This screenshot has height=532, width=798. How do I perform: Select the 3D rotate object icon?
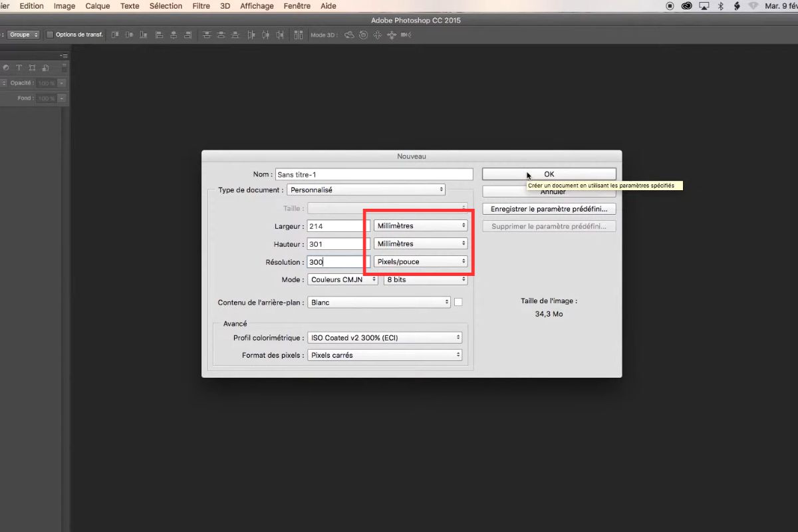(349, 35)
